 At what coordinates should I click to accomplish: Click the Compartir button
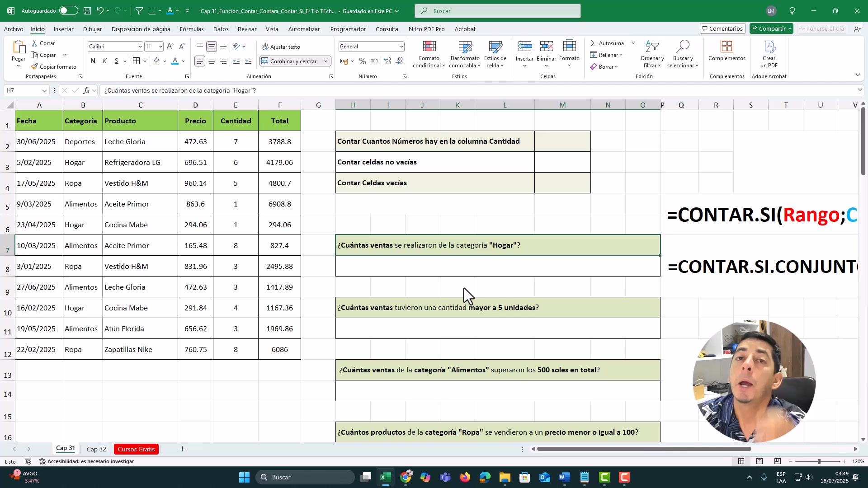coord(771,28)
